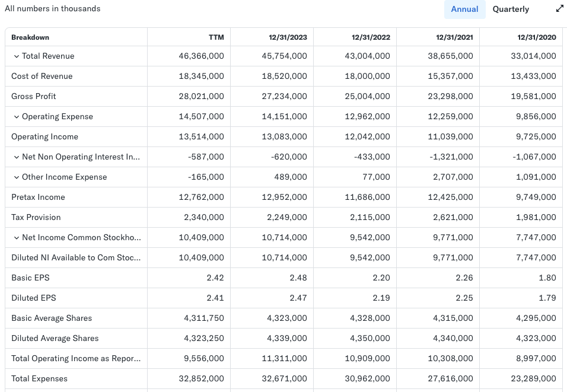Click the Pretax Income row label
This screenshot has width=567, height=392.
(38, 197)
